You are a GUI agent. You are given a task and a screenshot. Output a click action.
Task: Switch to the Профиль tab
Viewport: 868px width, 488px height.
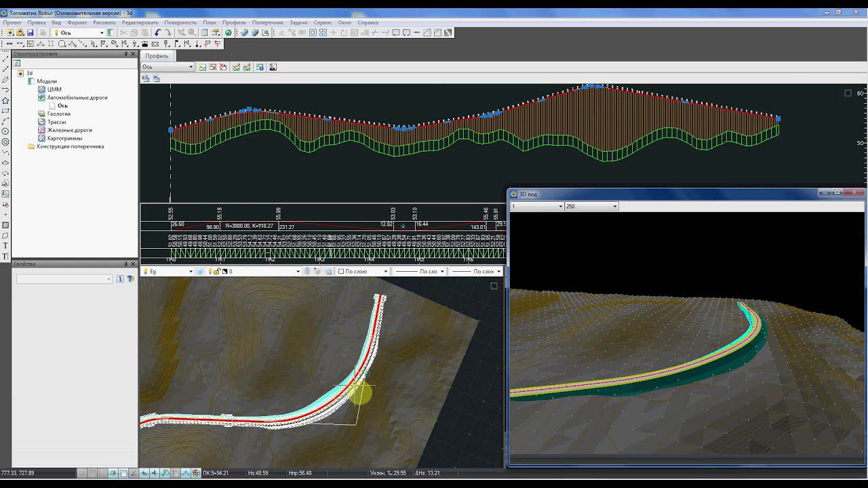157,56
